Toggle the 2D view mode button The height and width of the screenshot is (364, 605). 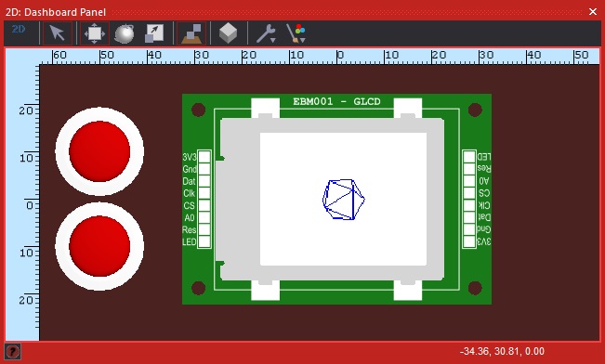click(19, 30)
